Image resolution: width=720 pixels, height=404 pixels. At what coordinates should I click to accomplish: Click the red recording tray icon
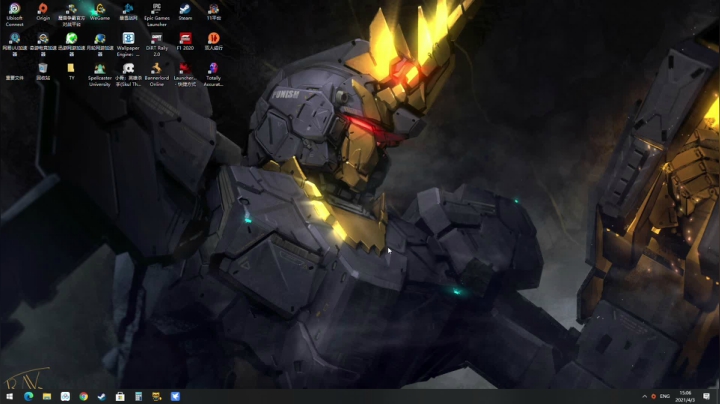(x=654, y=397)
